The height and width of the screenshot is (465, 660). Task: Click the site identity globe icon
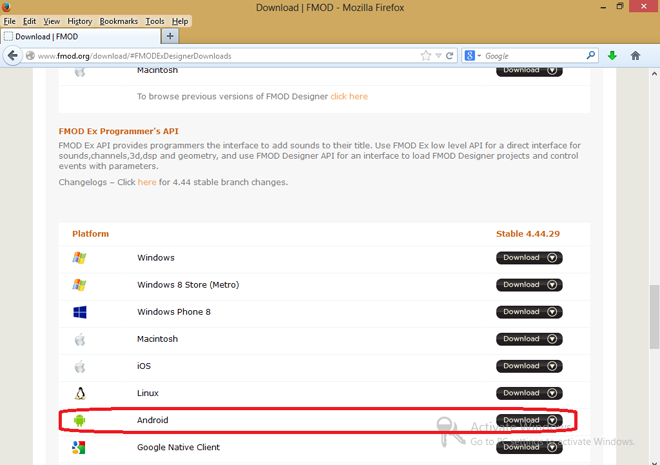[x=30, y=56]
